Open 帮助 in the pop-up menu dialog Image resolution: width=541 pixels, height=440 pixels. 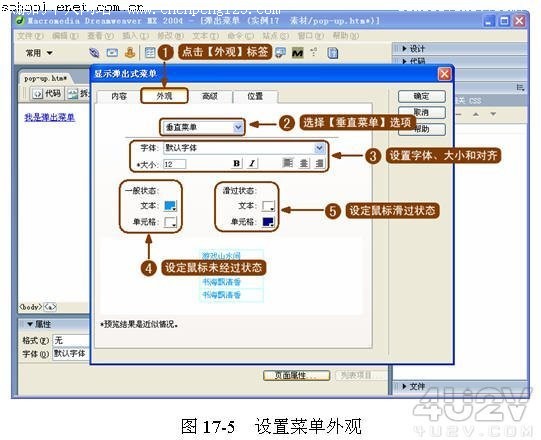(x=422, y=129)
